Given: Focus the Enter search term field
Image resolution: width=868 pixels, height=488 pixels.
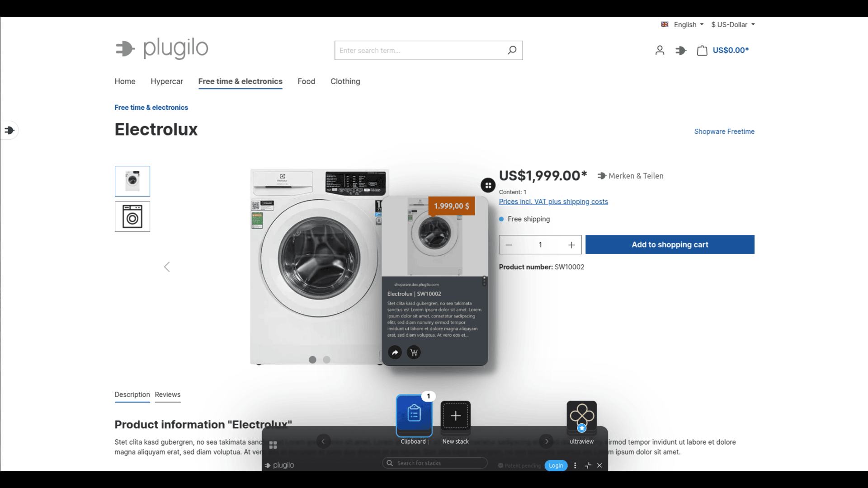Looking at the screenshot, I should click(429, 50).
